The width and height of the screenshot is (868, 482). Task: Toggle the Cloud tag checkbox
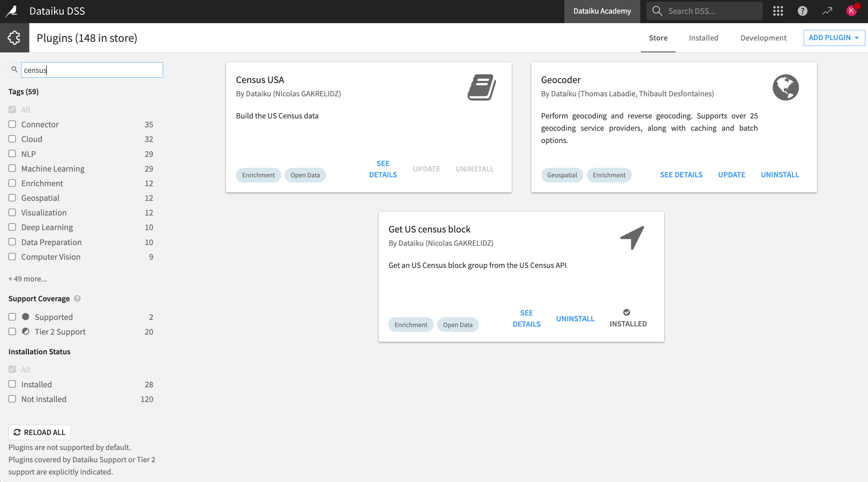point(12,139)
